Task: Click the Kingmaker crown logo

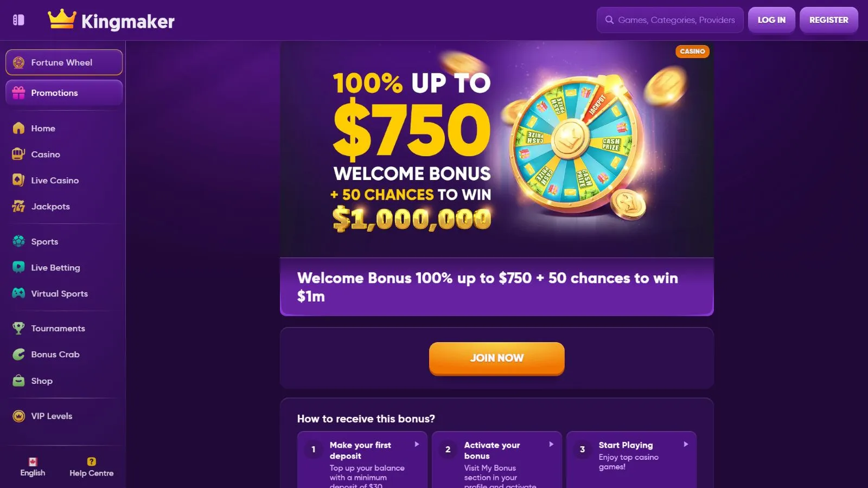Action: tap(61, 20)
